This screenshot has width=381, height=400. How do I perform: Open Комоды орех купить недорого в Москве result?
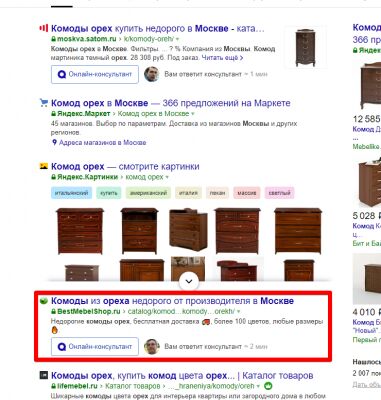158,28
